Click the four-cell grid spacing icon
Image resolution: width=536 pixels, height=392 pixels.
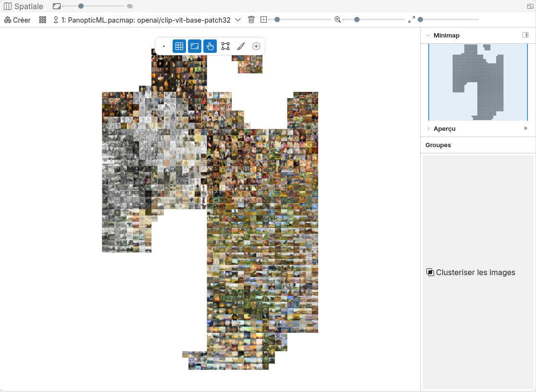263,20
